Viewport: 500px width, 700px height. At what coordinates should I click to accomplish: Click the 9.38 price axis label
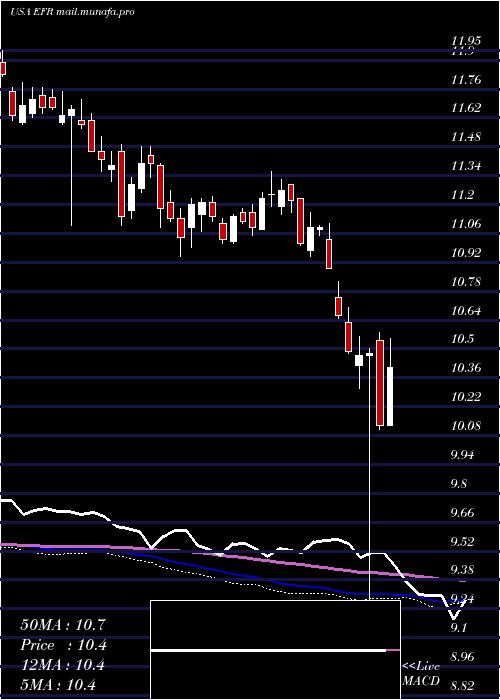(x=463, y=570)
